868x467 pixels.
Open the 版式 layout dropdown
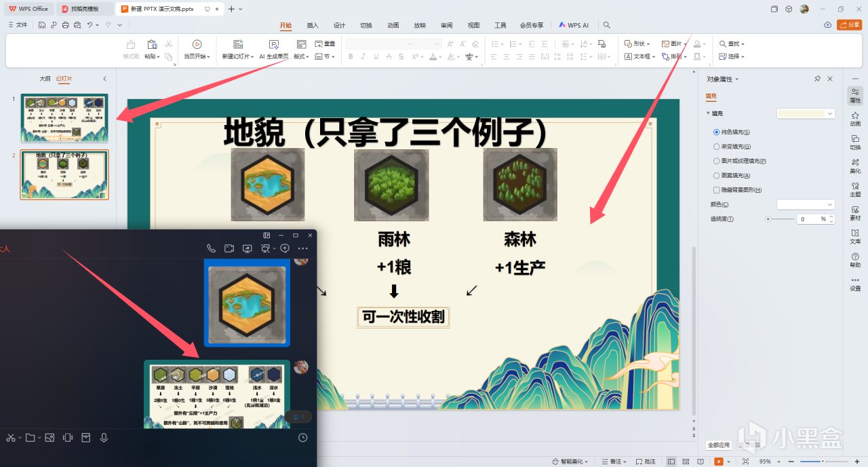tap(301, 56)
